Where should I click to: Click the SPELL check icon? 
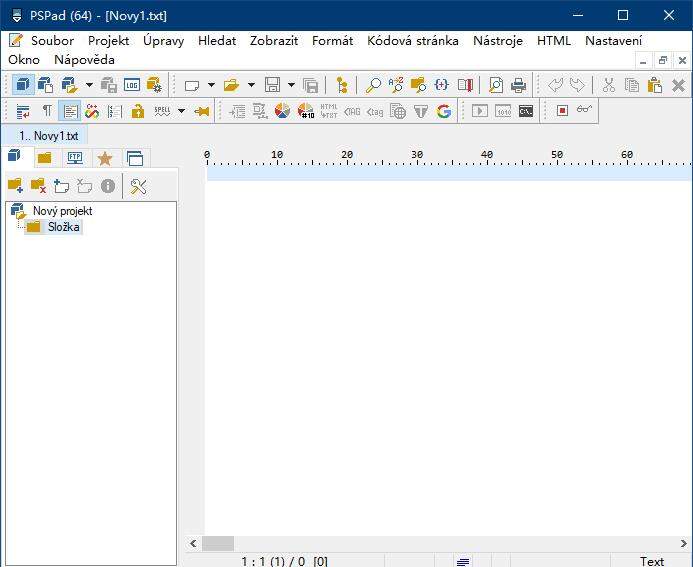(162, 111)
